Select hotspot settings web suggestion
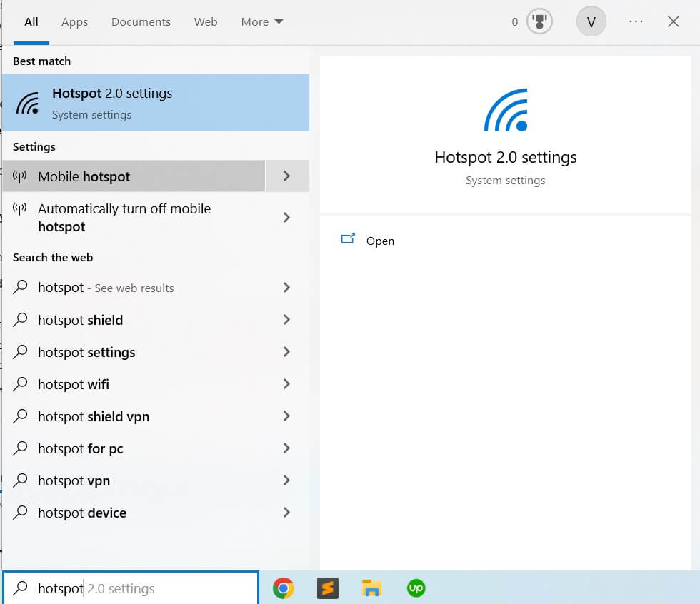700x604 pixels. click(134, 352)
